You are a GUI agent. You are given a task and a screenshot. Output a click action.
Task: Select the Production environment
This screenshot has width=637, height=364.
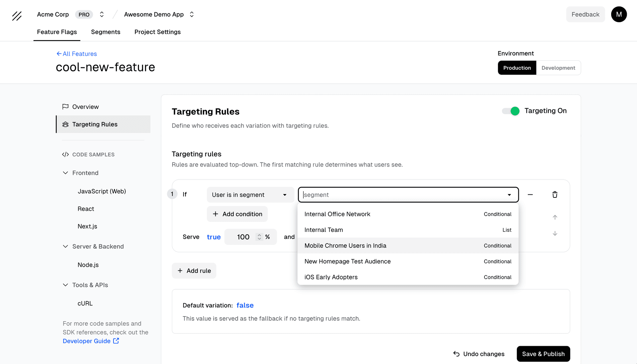pyautogui.click(x=517, y=68)
